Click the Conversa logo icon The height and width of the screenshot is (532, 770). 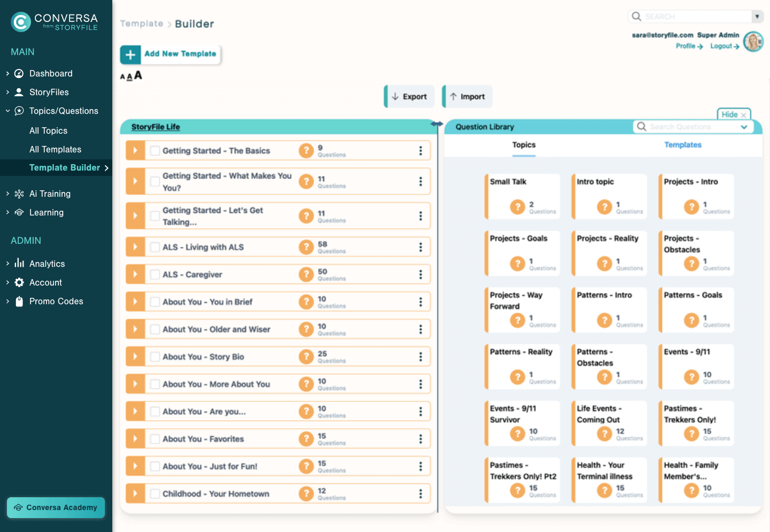[x=21, y=22]
